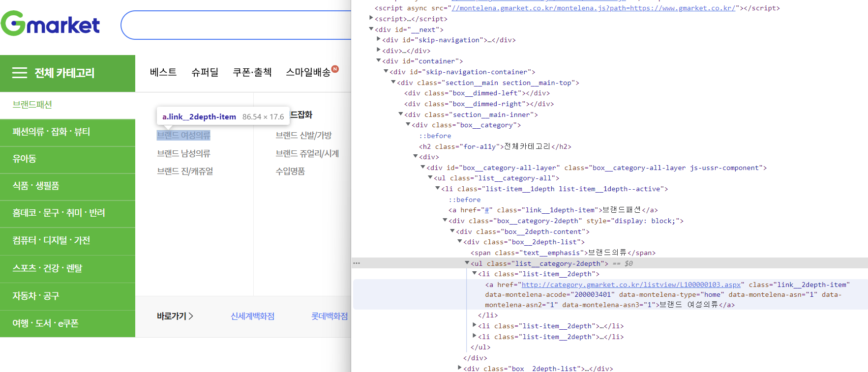Collapse the list__category-all ul node
This screenshot has height=372, width=868.
(430, 177)
